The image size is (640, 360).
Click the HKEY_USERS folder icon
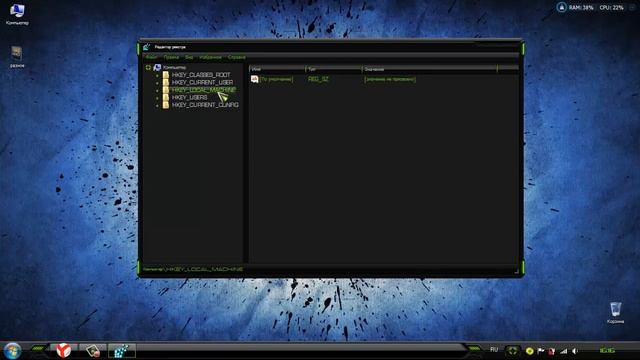(x=166, y=98)
